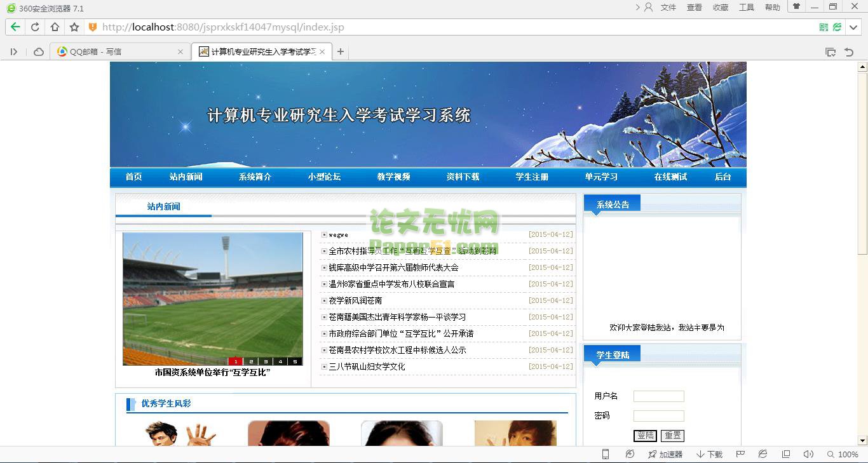Open the 文件 menu
This screenshot has height=463, width=868.
(668, 8)
